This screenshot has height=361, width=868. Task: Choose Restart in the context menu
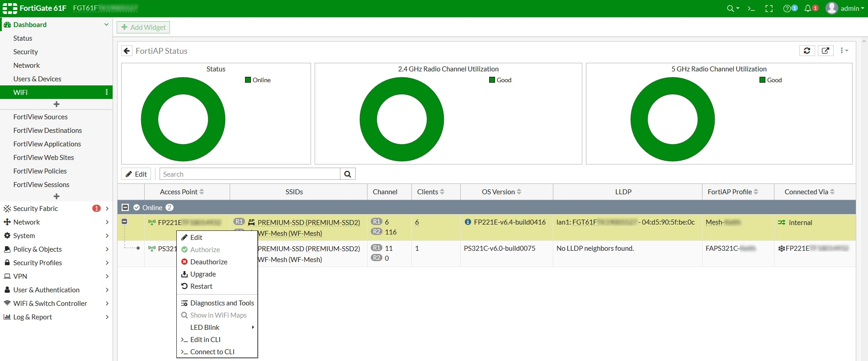217,286
